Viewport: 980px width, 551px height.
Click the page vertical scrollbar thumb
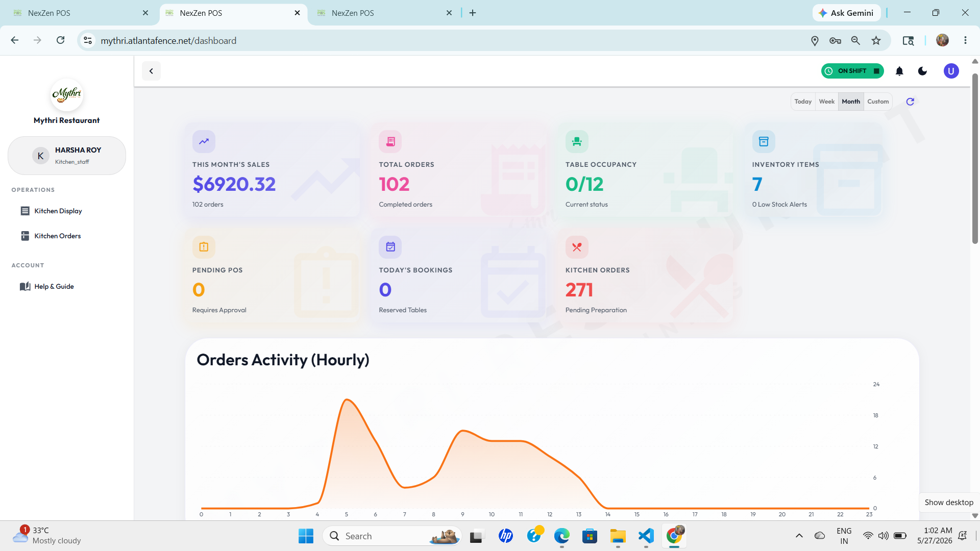(975, 158)
